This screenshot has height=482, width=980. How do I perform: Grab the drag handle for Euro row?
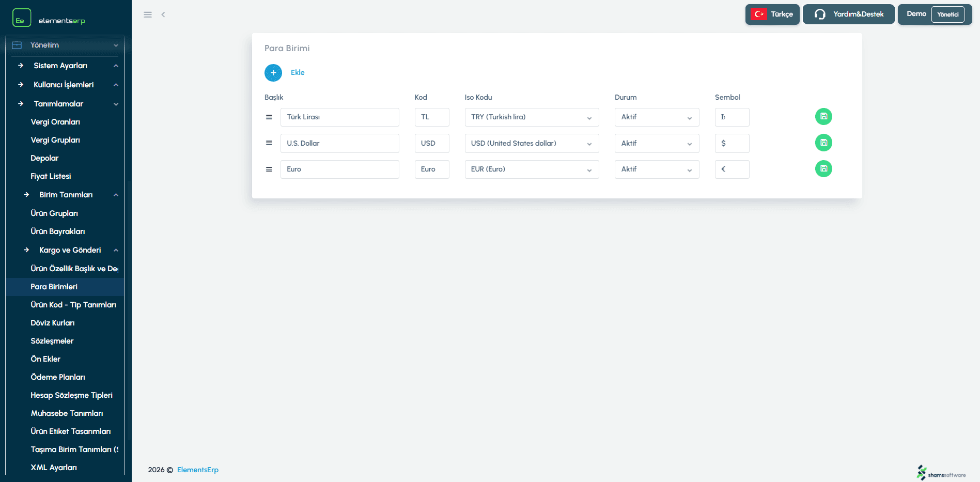pos(269,169)
